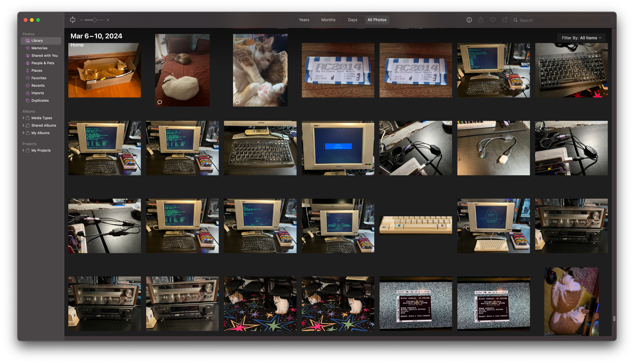This screenshot has height=364, width=634.
Task: Click the Rotate icon in toolbar
Action: tap(505, 20)
